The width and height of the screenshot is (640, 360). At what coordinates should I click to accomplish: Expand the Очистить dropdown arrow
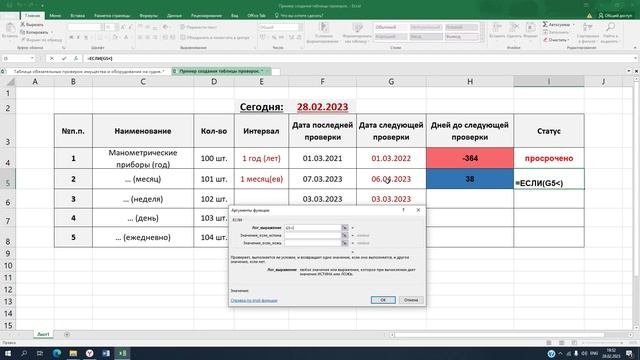click(569, 40)
